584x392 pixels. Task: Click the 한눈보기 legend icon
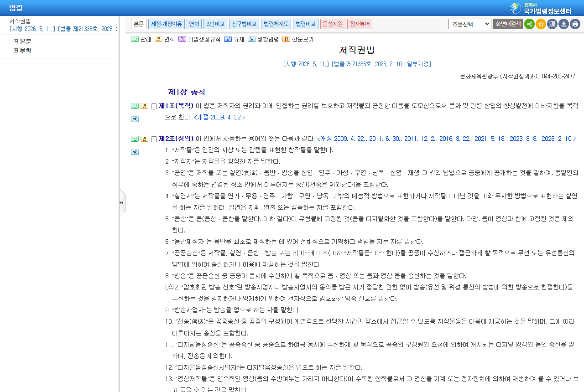286,39
